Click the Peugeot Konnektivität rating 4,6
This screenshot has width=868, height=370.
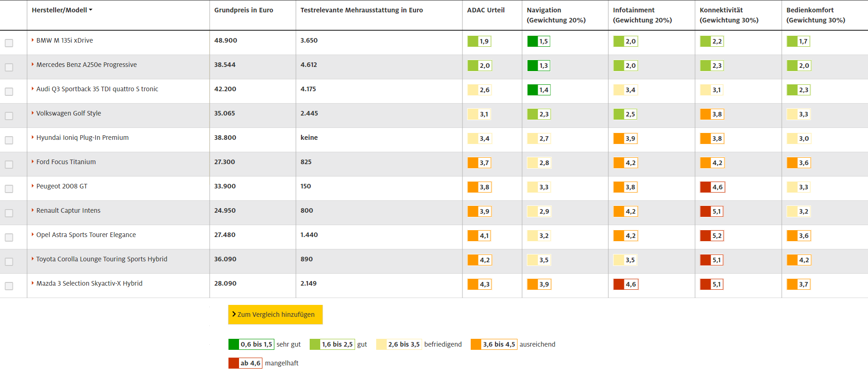pyautogui.click(x=712, y=187)
